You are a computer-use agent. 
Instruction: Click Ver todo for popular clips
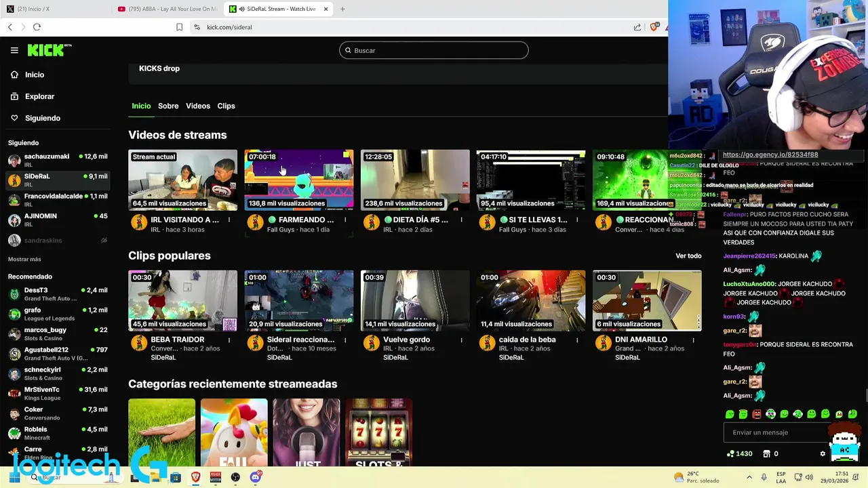(688, 256)
